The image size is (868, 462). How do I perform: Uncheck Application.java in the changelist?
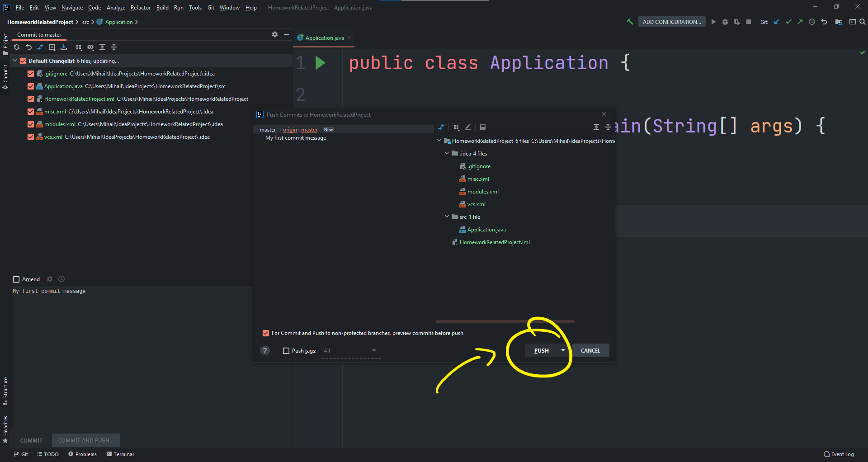tap(31, 86)
